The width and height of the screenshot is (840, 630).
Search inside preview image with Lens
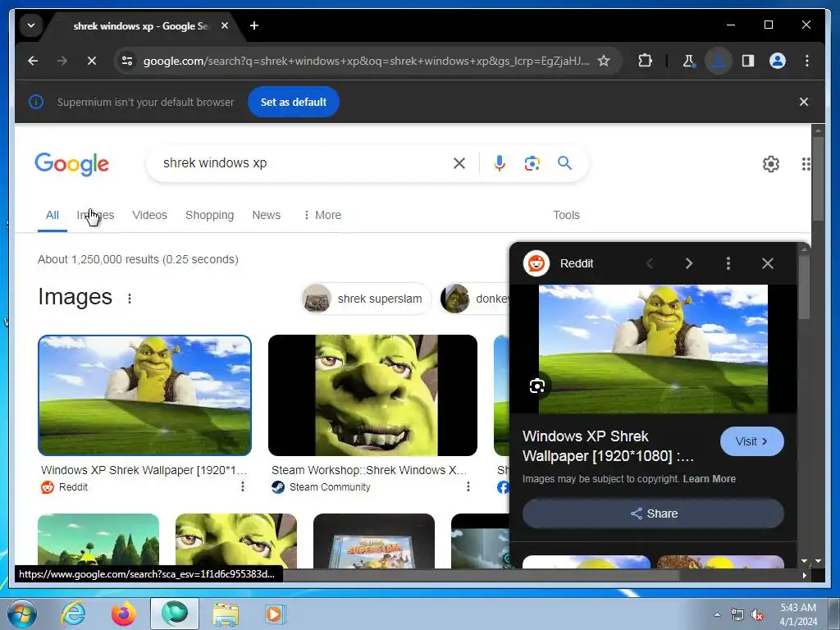point(537,386)
